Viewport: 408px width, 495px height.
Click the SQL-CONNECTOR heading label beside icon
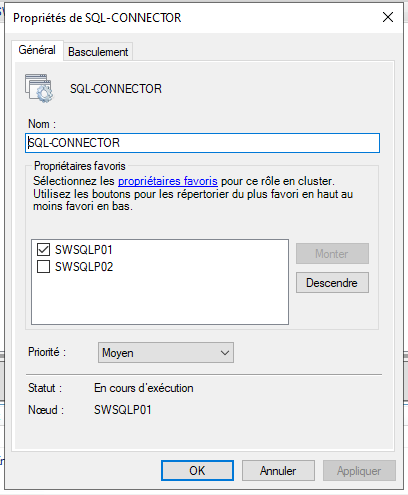click(x=116, y=89)
